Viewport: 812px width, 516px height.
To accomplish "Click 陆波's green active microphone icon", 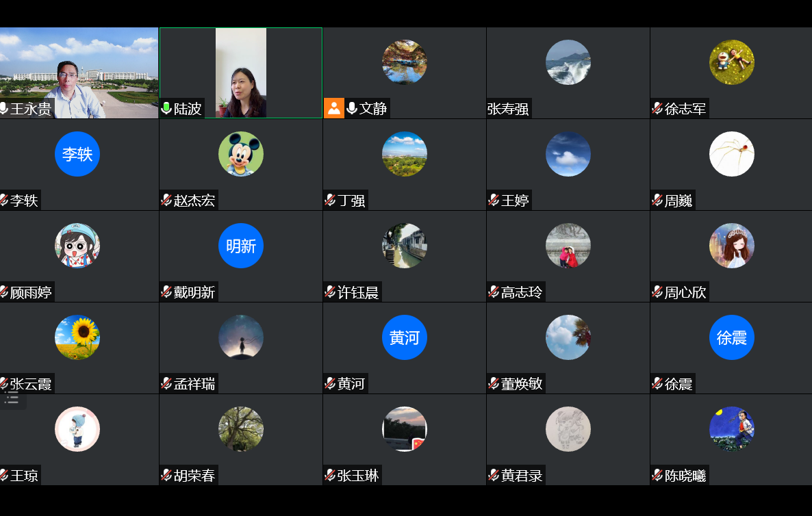I will click(x=166, y=108).
